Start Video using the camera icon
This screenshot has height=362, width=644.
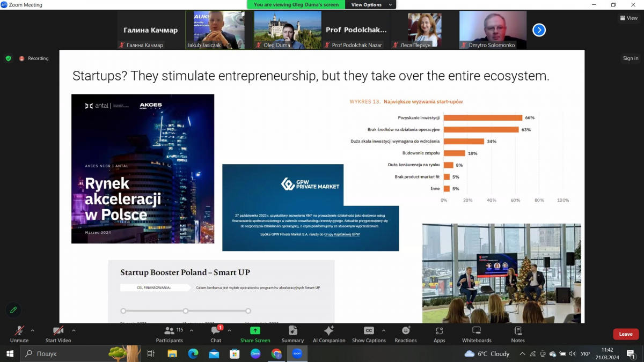58,331
